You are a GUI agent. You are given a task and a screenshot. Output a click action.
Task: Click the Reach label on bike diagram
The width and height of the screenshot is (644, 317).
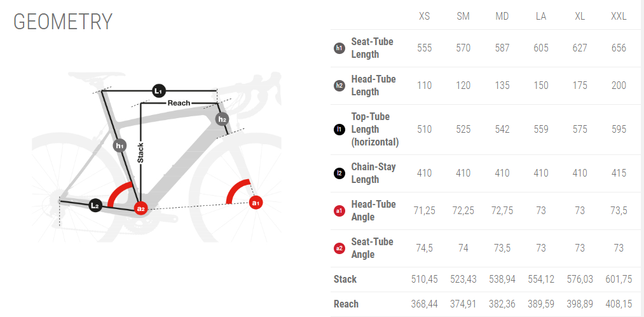(x=179, y=102)
